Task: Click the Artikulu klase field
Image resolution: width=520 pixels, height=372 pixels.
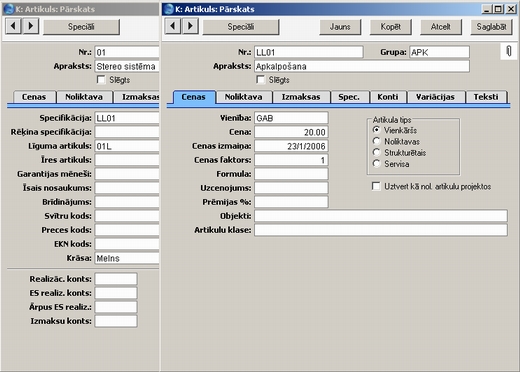Action: (381, 230)
